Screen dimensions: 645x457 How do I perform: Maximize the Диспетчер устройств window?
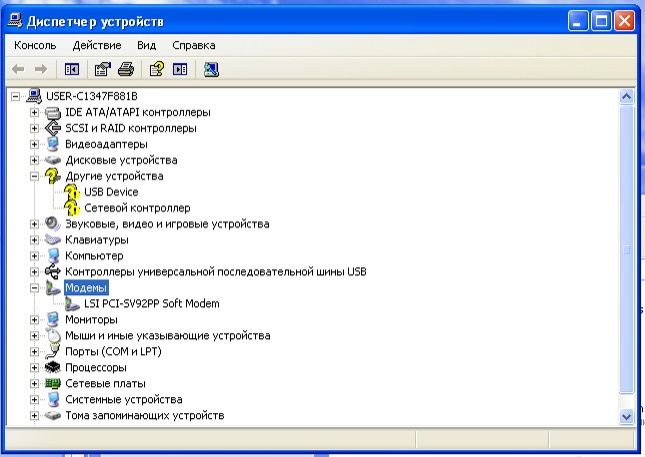point(601,21)
